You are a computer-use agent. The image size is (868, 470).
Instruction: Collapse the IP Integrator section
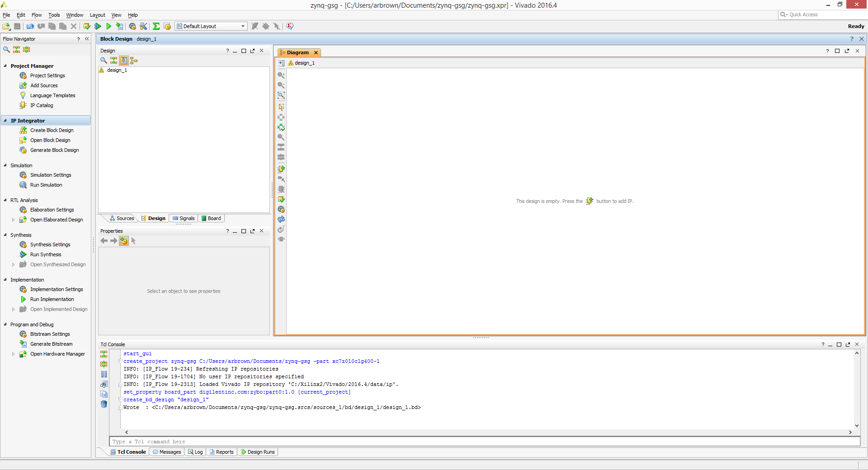(5, 121)
